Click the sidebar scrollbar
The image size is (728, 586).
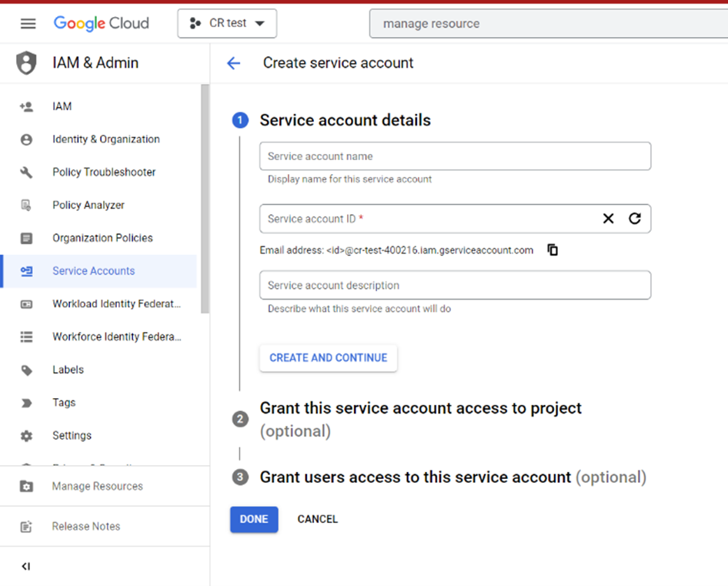(205, 199)
